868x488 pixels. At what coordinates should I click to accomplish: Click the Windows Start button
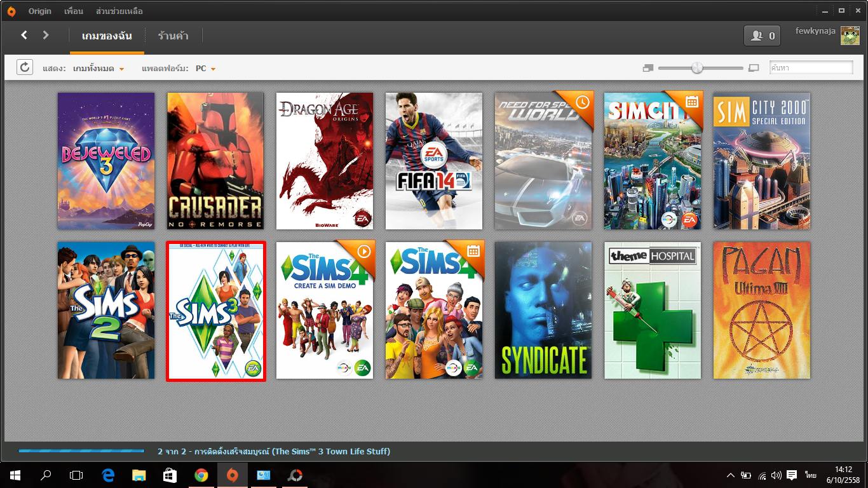point(15,475)
